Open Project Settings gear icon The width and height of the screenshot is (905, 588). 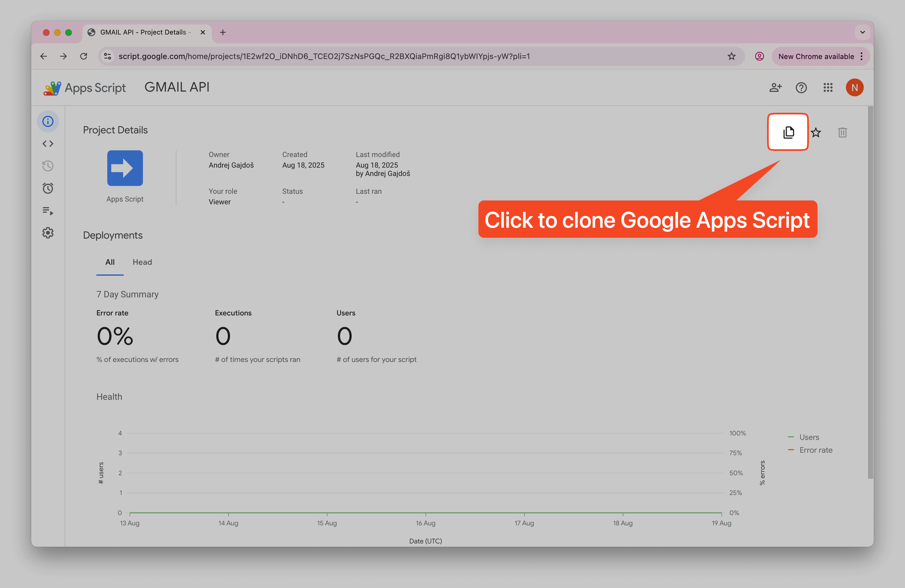click(x=48, y=233)
